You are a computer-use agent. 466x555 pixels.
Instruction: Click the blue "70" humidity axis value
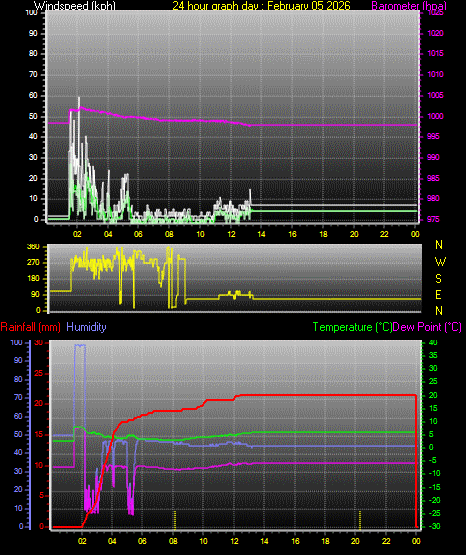click(18, 397)
